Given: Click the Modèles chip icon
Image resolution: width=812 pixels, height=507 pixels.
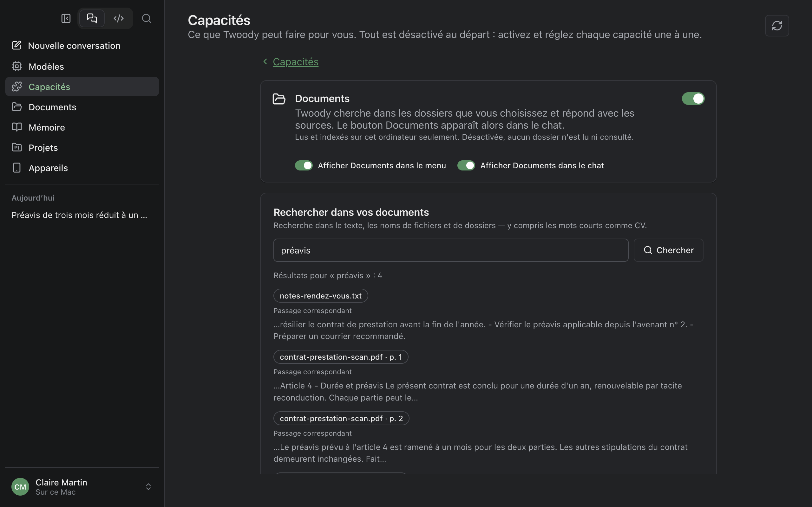Looking at the screenshot, I should tap(17, 67).
